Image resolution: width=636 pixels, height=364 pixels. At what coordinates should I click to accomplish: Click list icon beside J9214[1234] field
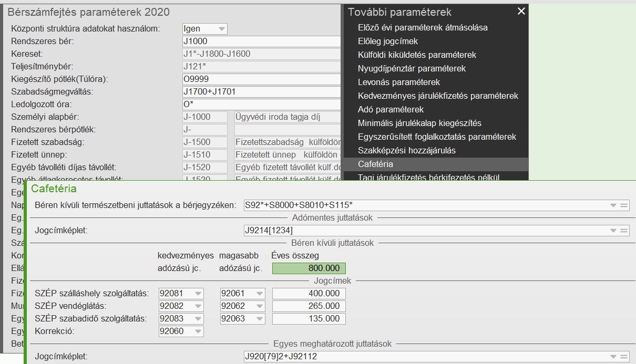624,230
